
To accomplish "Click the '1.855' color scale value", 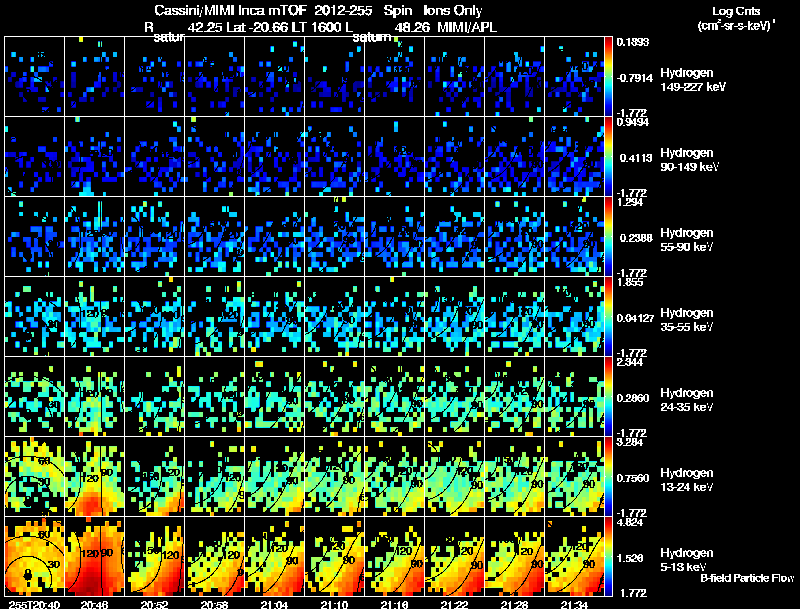I will (630, 282).
